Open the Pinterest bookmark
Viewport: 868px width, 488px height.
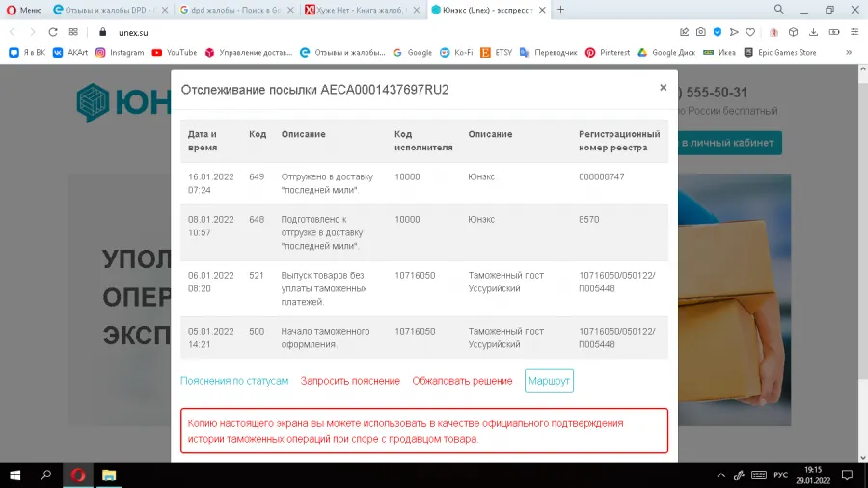608,53
